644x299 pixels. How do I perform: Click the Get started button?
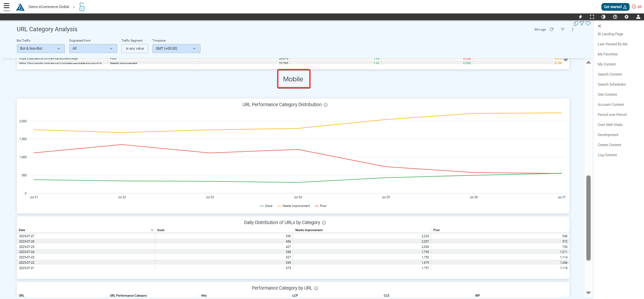615,7
